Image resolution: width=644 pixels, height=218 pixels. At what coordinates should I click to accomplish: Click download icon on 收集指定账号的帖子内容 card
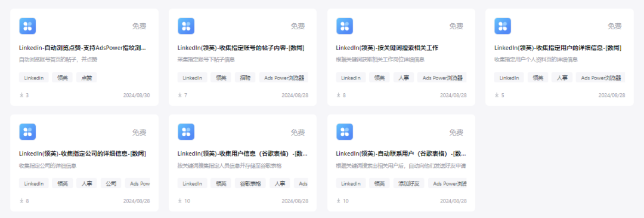point(180,95)
